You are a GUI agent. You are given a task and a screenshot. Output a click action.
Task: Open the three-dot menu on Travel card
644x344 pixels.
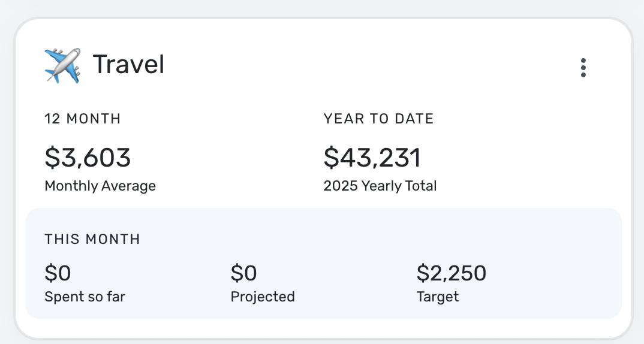pyautogui.click(x=583, y=68)
